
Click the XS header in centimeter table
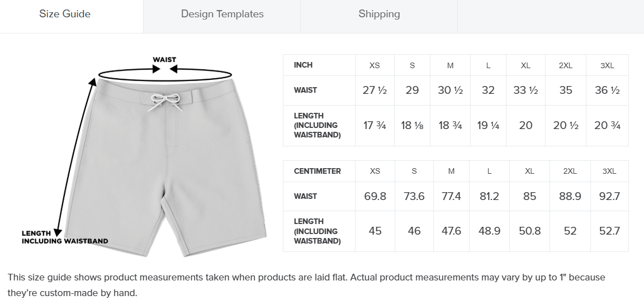click(x=375, y=171)
